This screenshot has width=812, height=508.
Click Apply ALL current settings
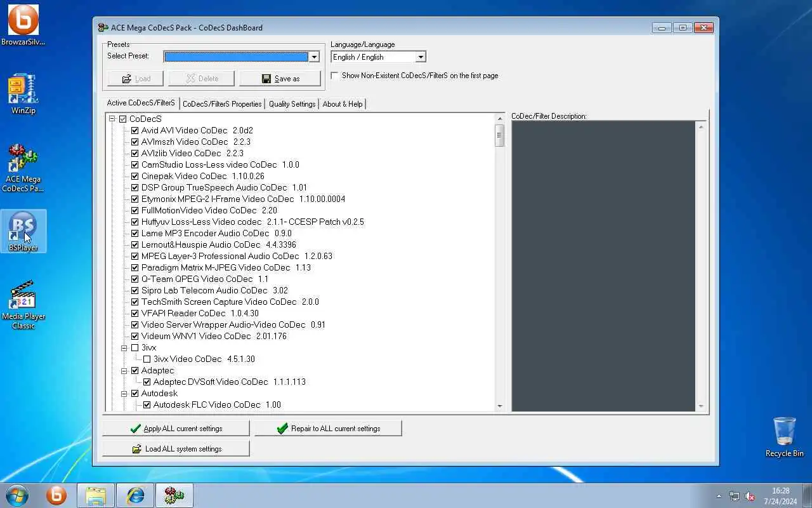[176, 429]
